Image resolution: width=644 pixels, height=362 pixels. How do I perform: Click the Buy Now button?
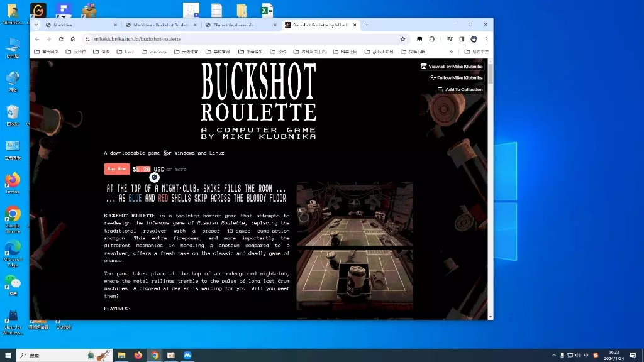pyautogui.click(x=116, y=169)
